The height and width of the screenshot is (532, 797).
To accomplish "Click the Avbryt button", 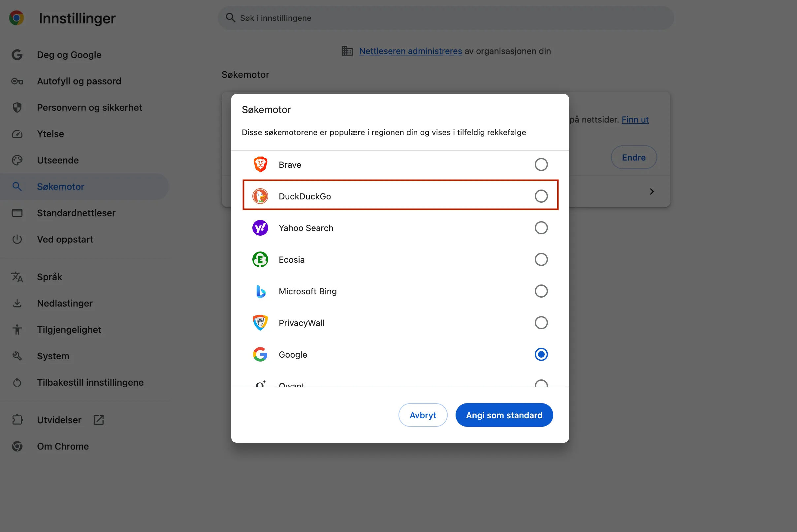I will point(423,415).
